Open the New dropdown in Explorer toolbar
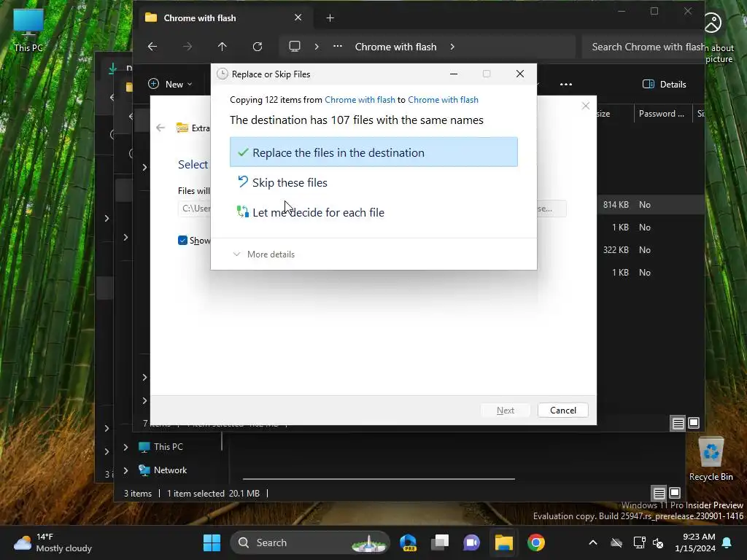 [x=170, y=85]
